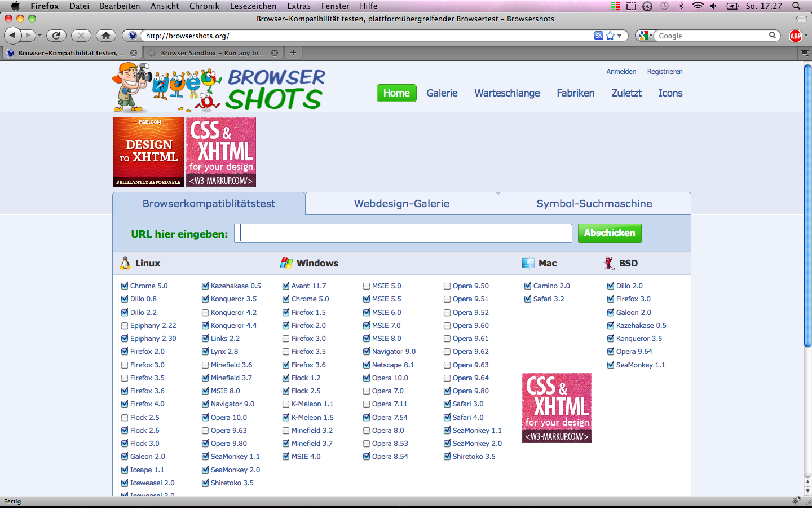Click the Forward navigation arrow
Viewport: 812px width, 508px height.
coord(28,36)
